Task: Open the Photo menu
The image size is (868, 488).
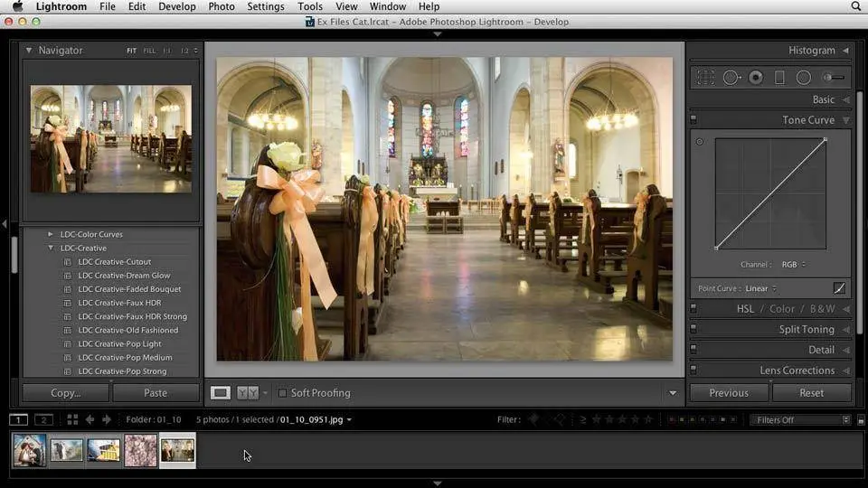Action: (x=222, y=6)
